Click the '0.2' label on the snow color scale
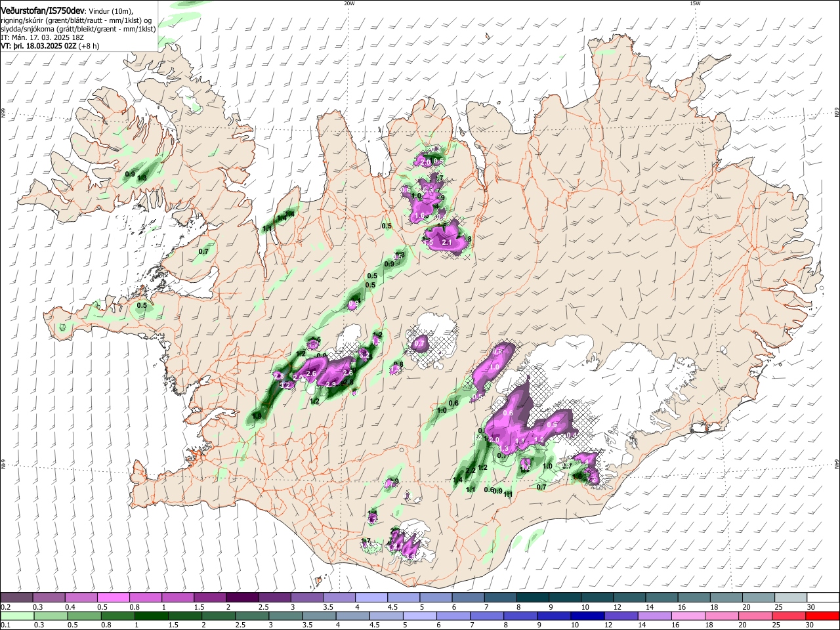The image size is (840, 630). [5, 607]
